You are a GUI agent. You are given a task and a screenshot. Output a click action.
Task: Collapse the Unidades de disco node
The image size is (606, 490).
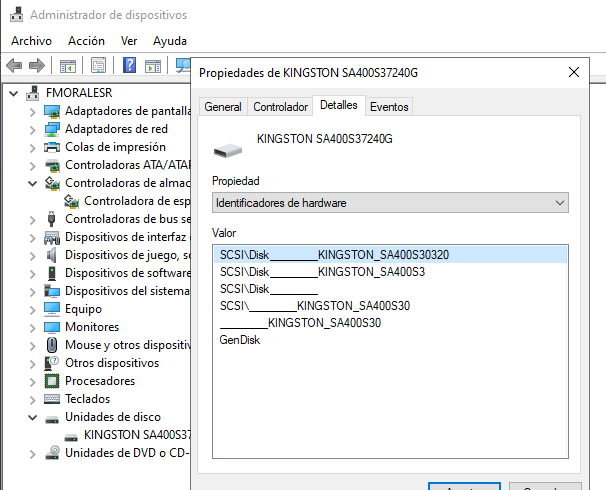tap(32, 418)
